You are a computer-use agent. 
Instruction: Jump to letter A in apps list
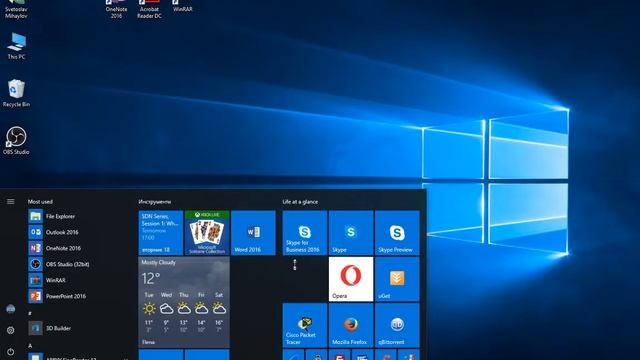coord(30,346)
